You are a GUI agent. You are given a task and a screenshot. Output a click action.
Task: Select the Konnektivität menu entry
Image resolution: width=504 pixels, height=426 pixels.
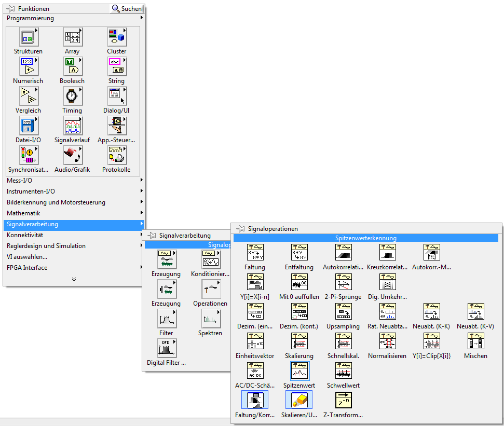[x=24, y=236]
